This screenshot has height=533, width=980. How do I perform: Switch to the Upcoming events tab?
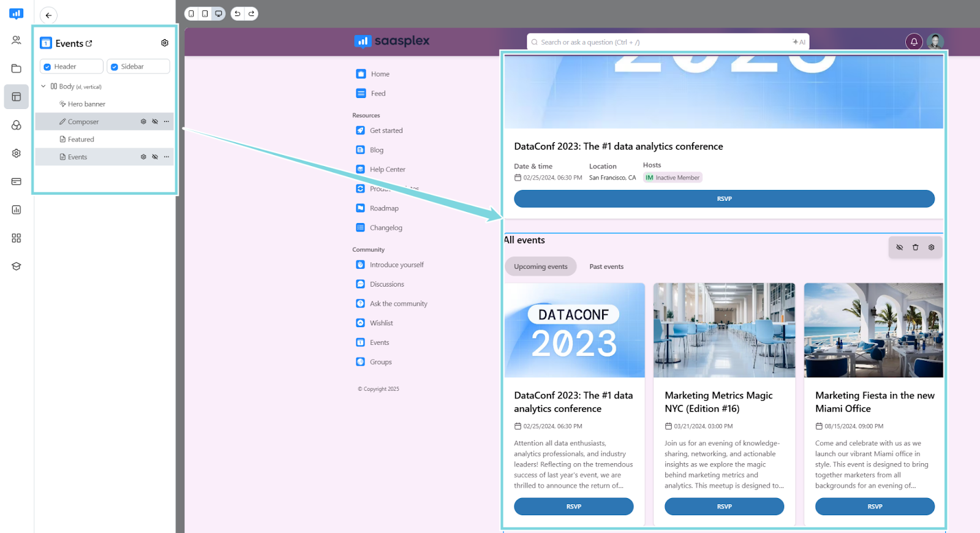tap(541, 266)
